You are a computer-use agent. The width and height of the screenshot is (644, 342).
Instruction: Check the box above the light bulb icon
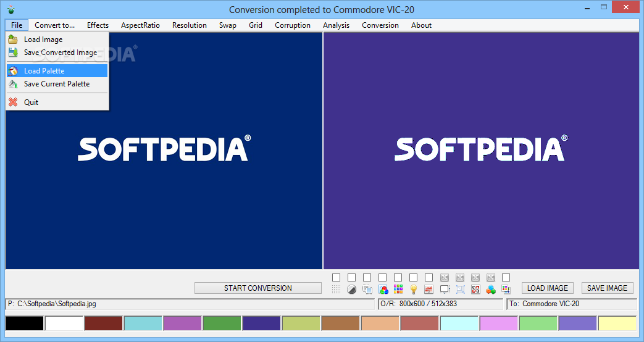(x=414, y=278)
